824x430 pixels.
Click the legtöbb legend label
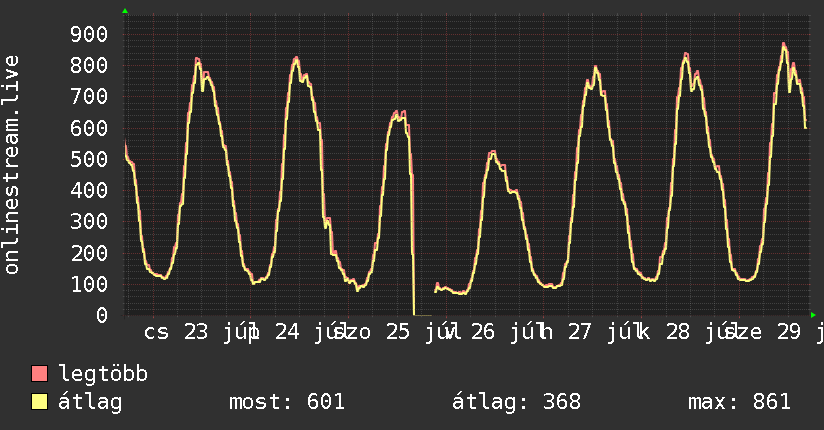click(x=103, y=374)
